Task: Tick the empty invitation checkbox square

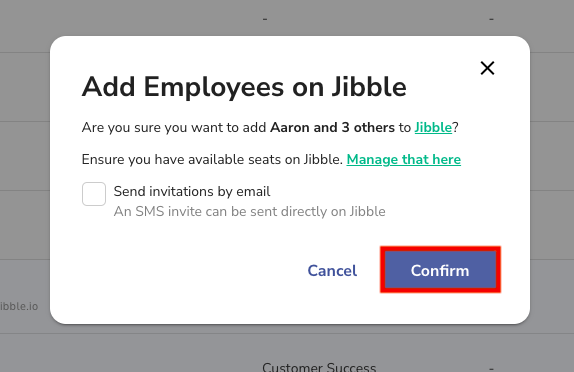Action: [94, 194]
